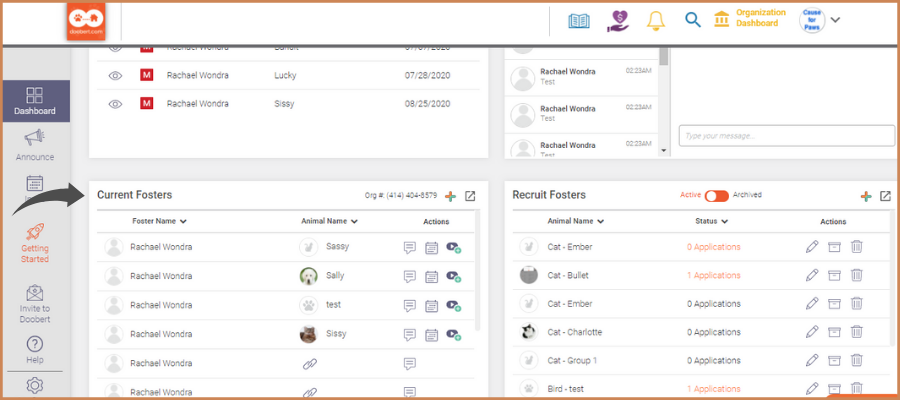Archive the Cat - Bullet listing
The width and height of the screenshot is (900, 400).
click(834, 275)
